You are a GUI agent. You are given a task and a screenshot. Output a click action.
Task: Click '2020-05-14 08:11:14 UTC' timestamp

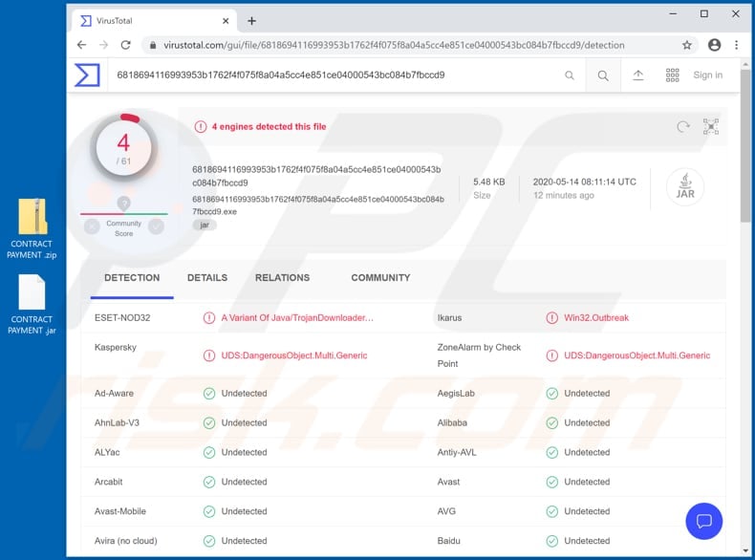[x=585, y=182]
